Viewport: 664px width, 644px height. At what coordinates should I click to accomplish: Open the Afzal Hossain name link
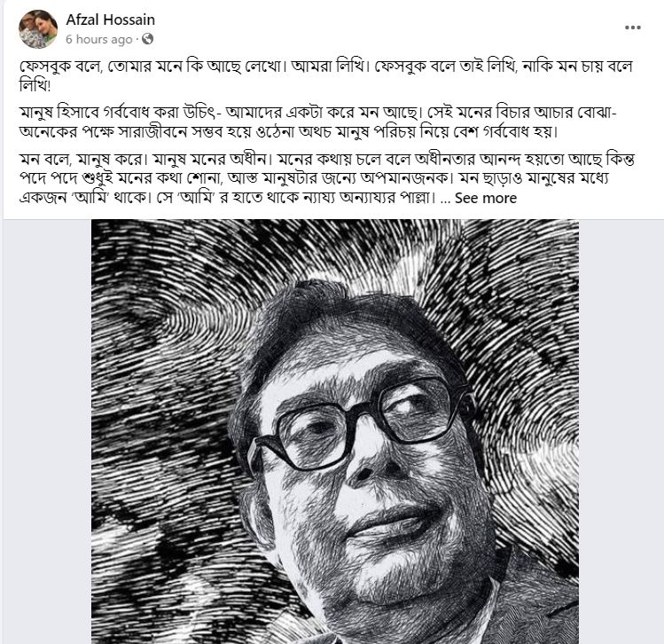(111, 20)
